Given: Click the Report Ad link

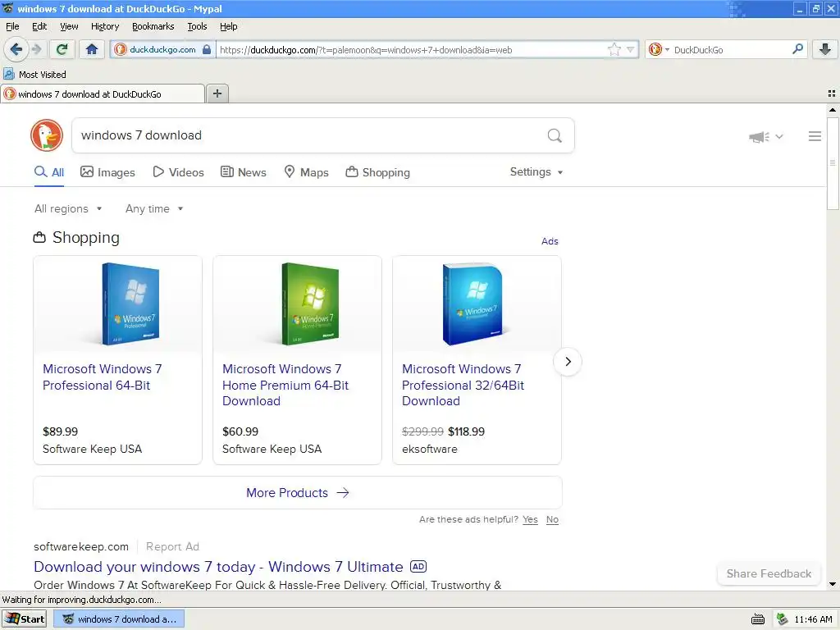Looking at the screenshot, I should [x=172, y=547].
